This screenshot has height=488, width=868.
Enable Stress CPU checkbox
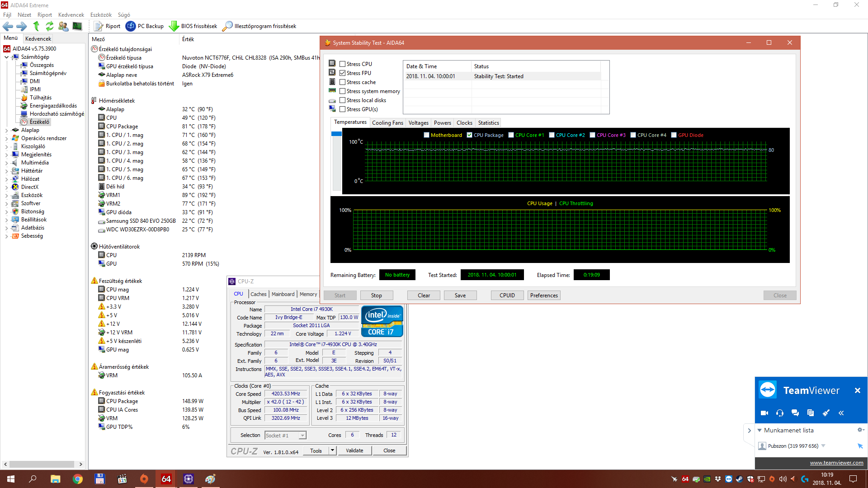tap(343, 64)
